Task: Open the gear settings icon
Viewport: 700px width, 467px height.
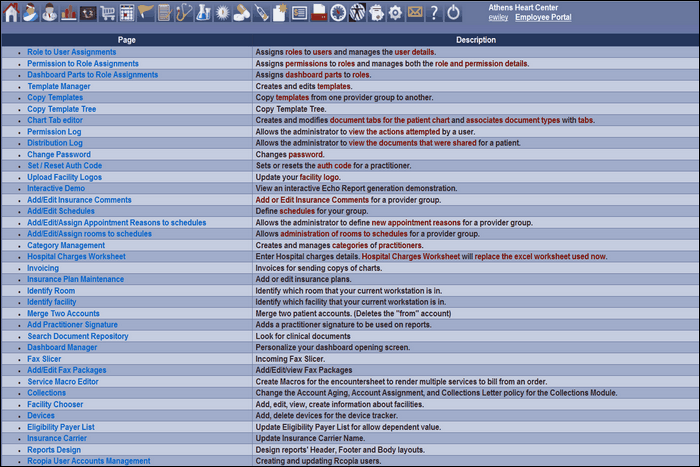Action: pyautogui.click(x=396, y=13)
